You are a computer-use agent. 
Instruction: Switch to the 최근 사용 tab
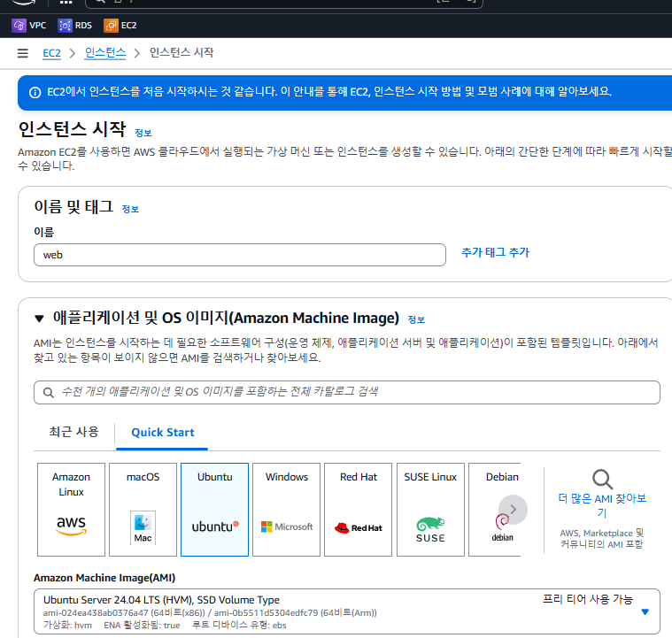[73, 432]
